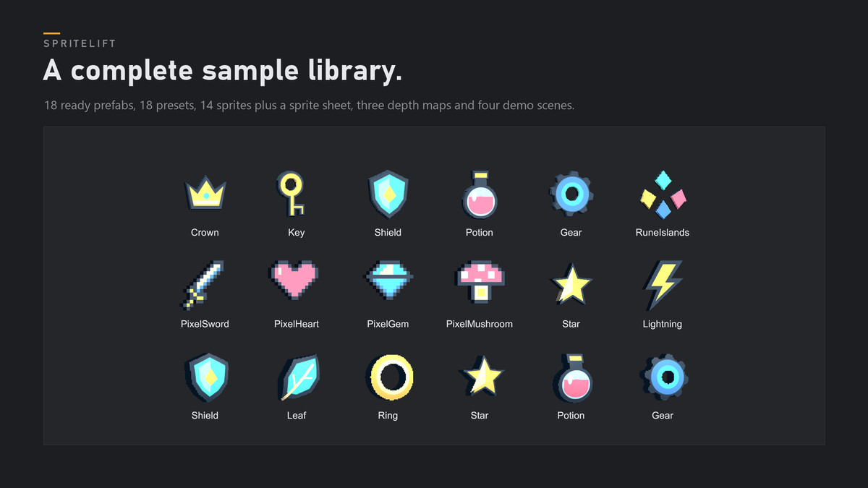Click the "RuneIslands" text label
This screenshot has width=868, height=488.
pos(663,233)
